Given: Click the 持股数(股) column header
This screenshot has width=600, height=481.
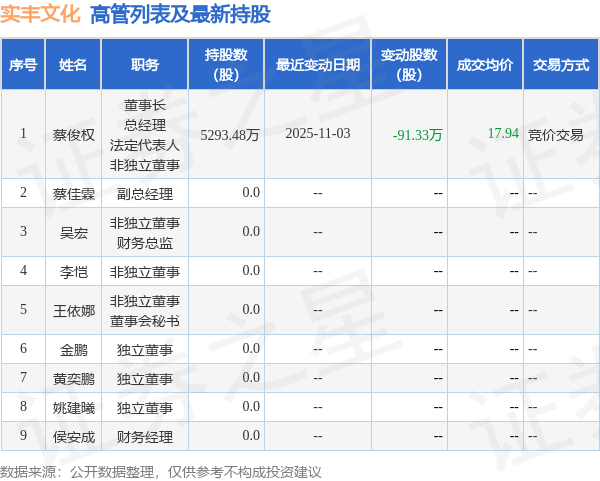Looking at the screenshot, I should 226,65.
